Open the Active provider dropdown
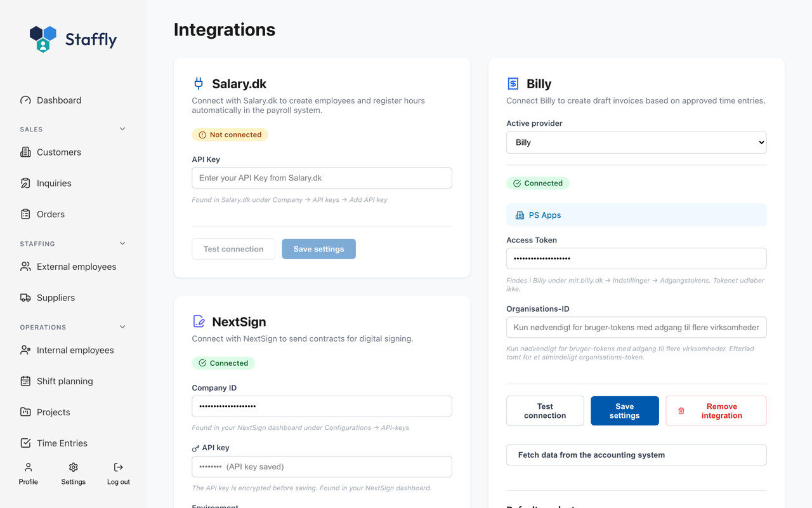The image size is (812, 508). point(636,142)
